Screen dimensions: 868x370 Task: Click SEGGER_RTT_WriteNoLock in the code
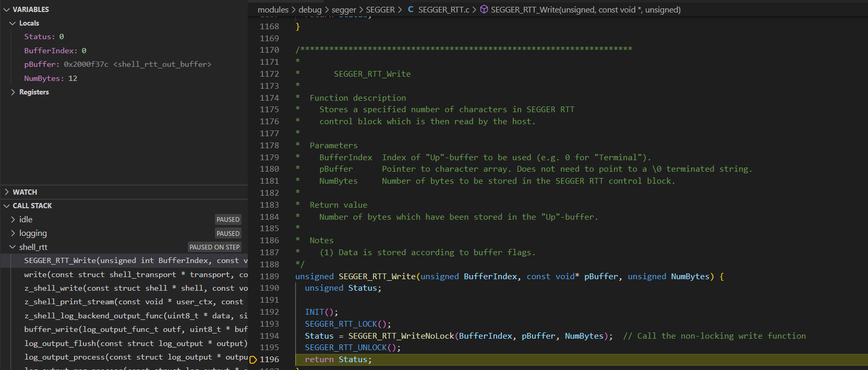point(402,336)
